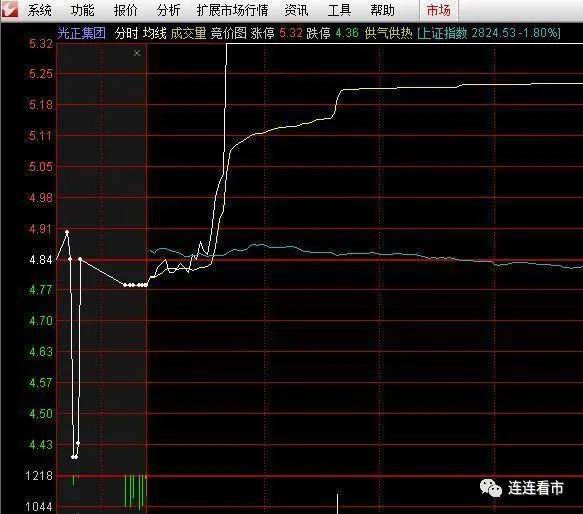Toggle the 成交量 volume display

click(x=189, y=33)
